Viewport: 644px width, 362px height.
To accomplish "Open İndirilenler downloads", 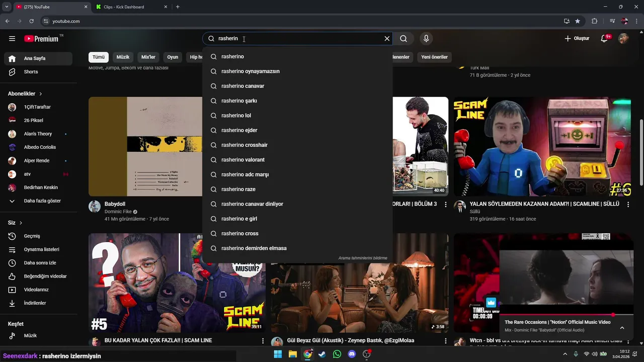I will (38, 303).
